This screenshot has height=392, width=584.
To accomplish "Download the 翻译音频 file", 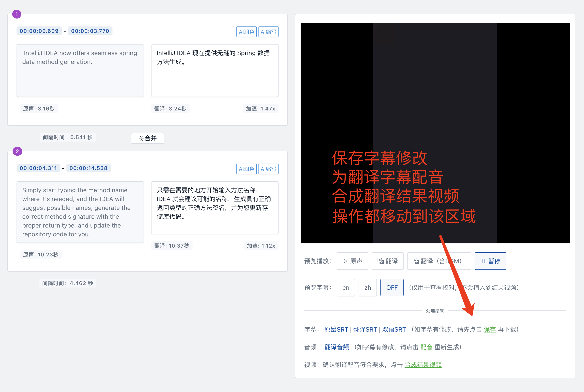I will [x=337, y=347].
